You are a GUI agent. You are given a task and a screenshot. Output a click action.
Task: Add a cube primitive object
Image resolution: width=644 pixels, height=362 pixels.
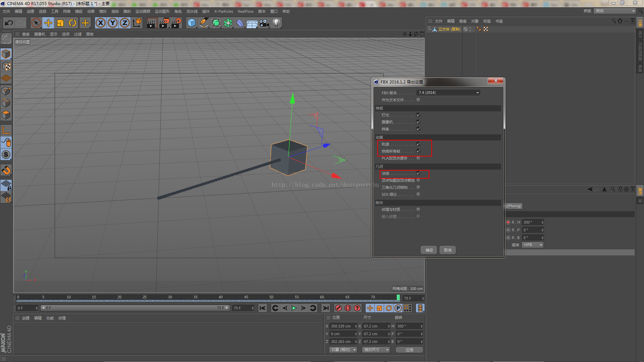click(192, 23)
